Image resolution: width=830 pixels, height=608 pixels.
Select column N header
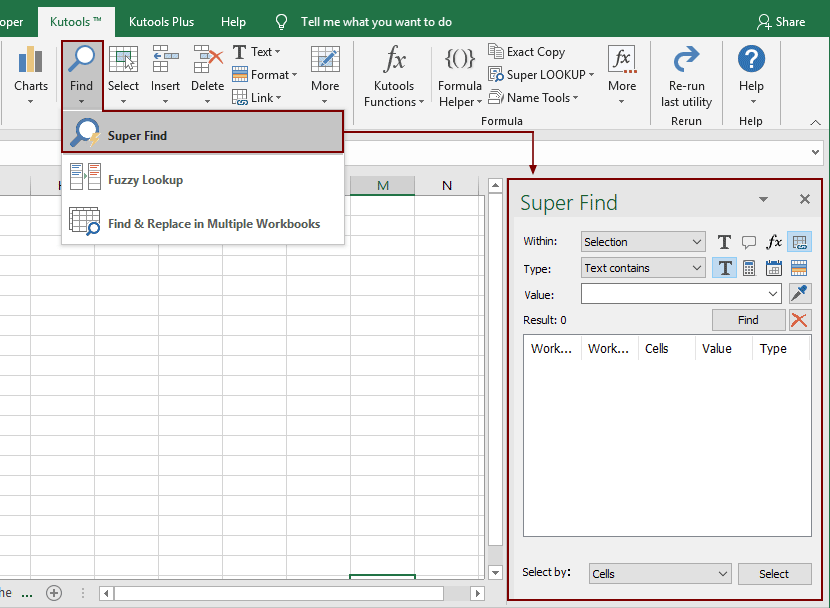point(447,186)
